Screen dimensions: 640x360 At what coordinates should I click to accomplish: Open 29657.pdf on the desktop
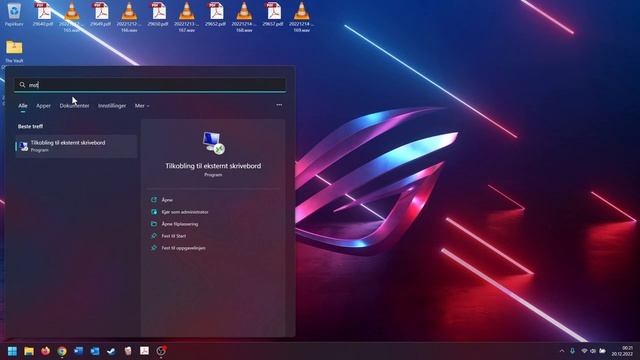point(273,14)
